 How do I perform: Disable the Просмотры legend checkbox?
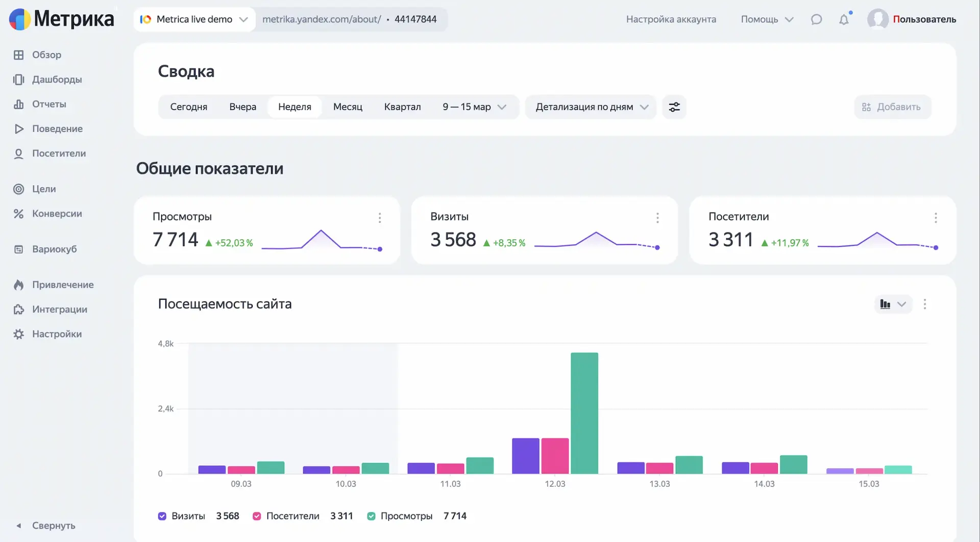(371, 516)
